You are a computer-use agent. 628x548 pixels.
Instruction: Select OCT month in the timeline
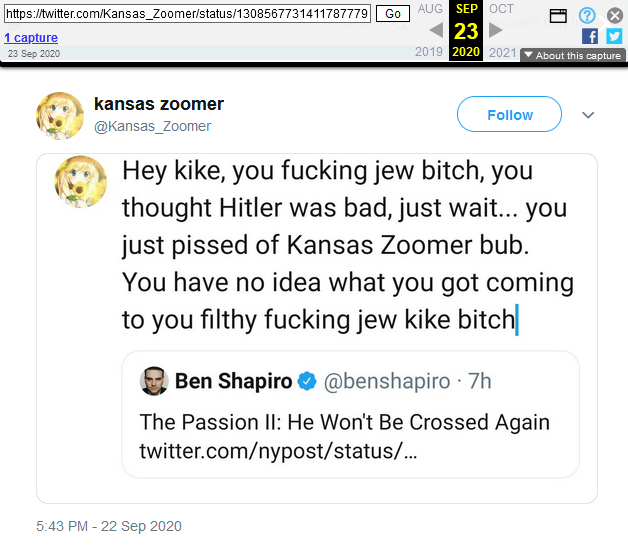[501, 9]
